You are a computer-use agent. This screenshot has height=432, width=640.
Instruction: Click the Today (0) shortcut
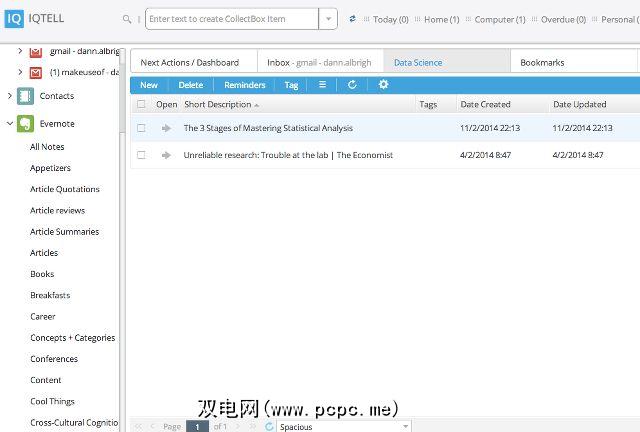point(391,19)
